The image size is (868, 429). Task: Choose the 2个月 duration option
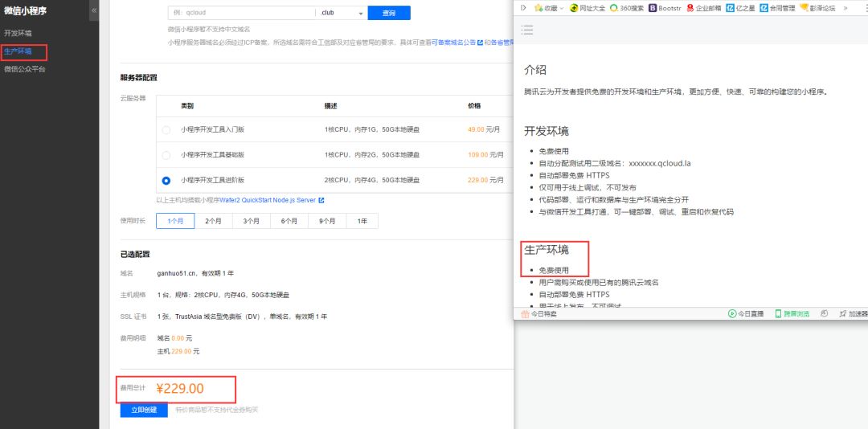pyautogui.click(x=214, y=221)
